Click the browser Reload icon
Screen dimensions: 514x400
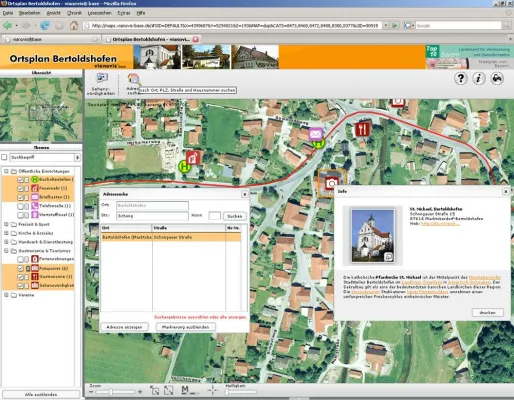pos(45,25)
